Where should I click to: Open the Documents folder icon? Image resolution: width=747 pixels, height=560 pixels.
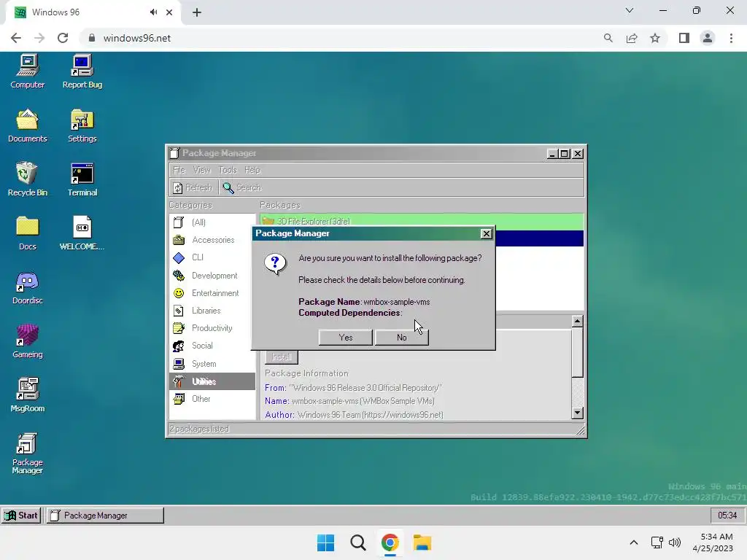pyautogui.click(x=28, y=125)
